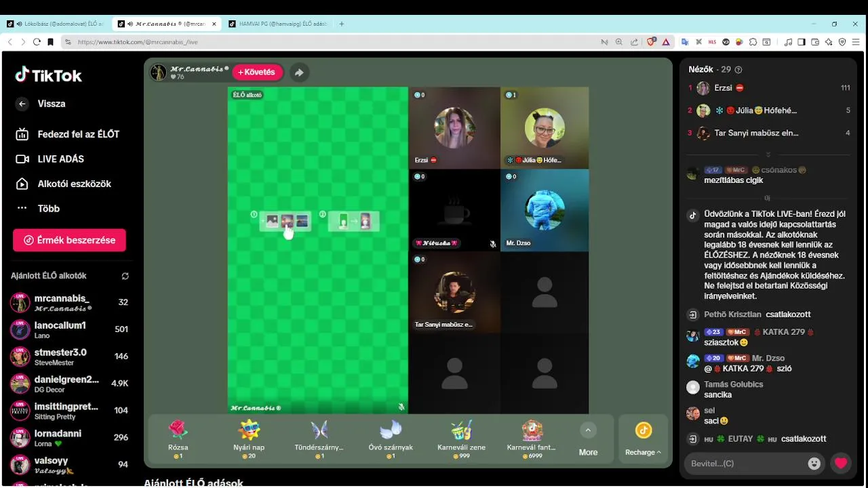The width and height of the screenshot is (868, 488).
Task: Click the TikTok logo
Action: coord(48,75)
